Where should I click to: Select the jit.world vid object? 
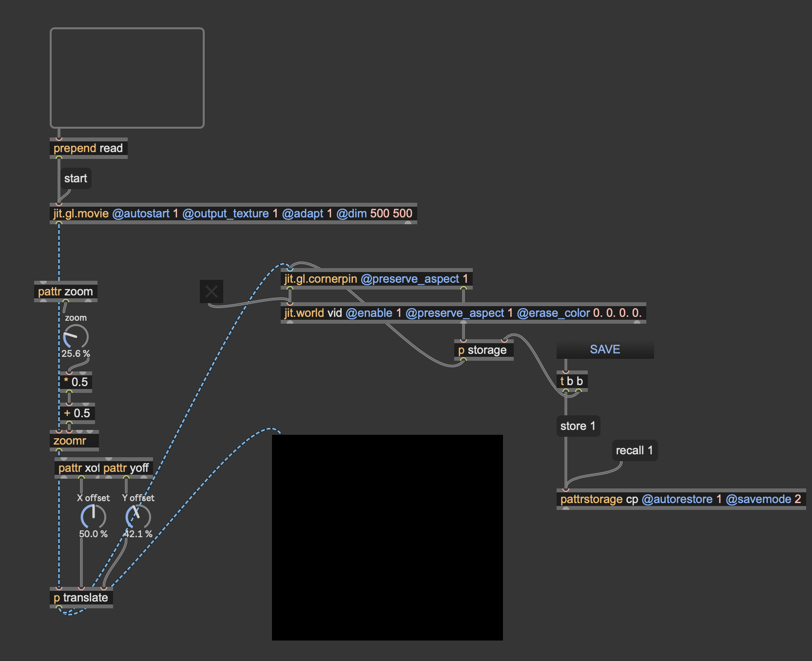click(x=463, y=313)
